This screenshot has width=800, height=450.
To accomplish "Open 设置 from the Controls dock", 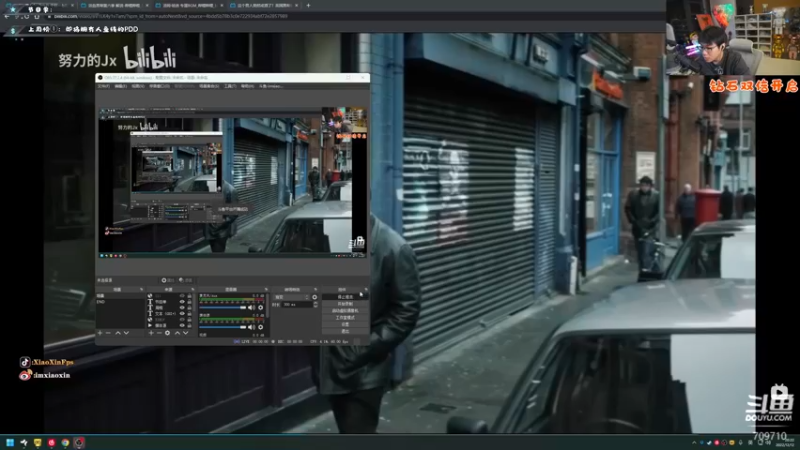I will (x=345, y=324).
